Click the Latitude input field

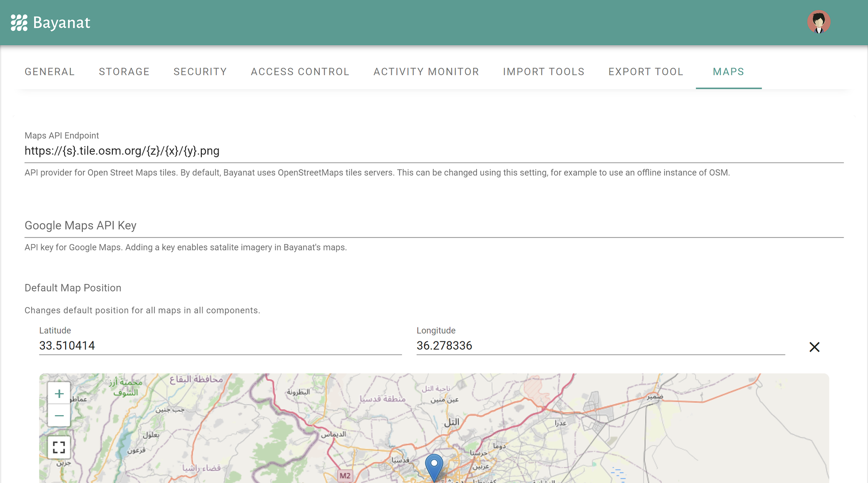[x=220, y=346]
